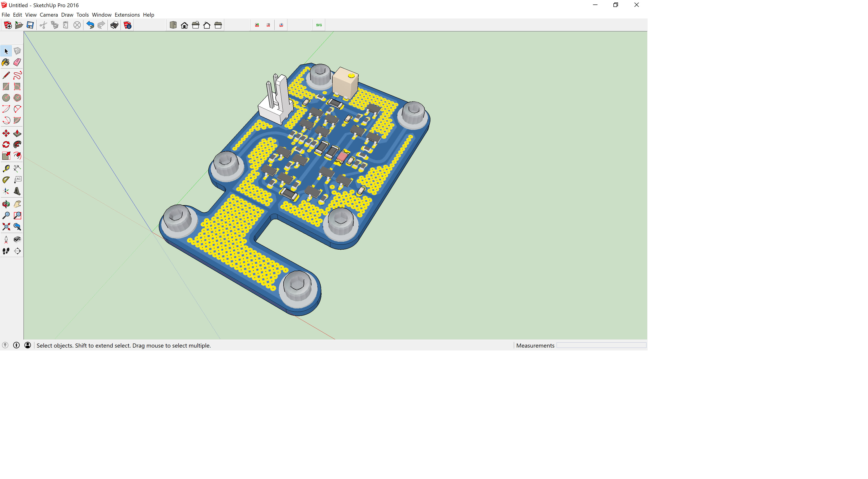Select the 3D Text tool

coord(18,191)
